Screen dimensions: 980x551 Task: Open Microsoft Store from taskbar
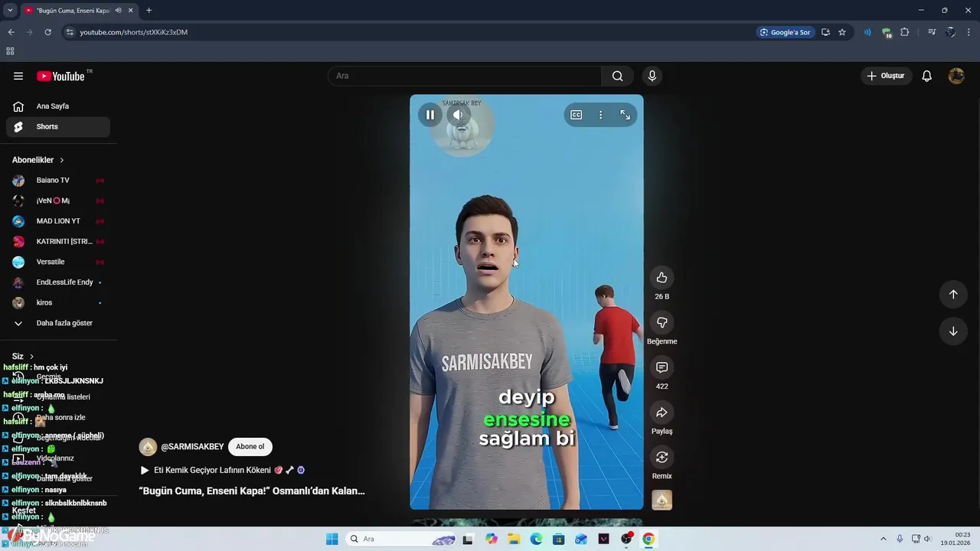pos(559,539)
